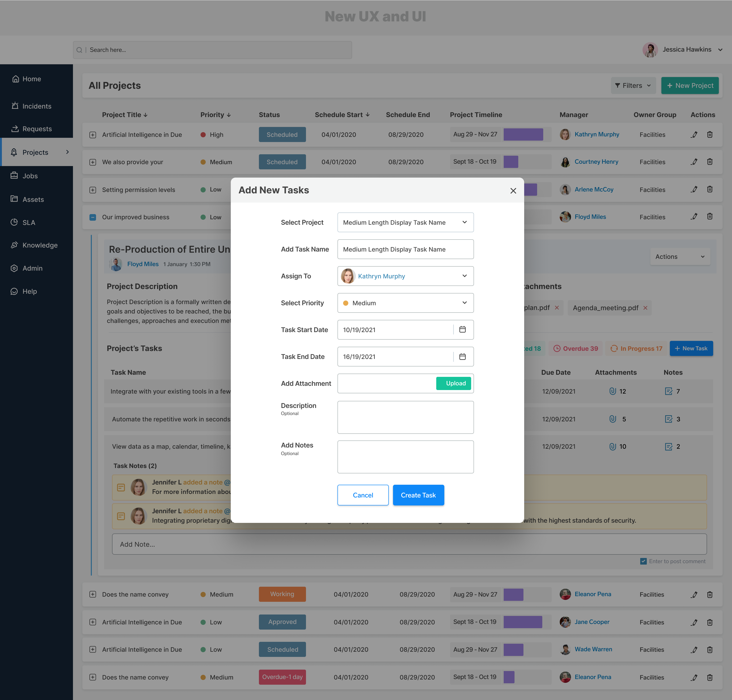Remove Agenda_meeting.pdf attachment
Viewport: 732px width, 700px height.
coord(645,308)
